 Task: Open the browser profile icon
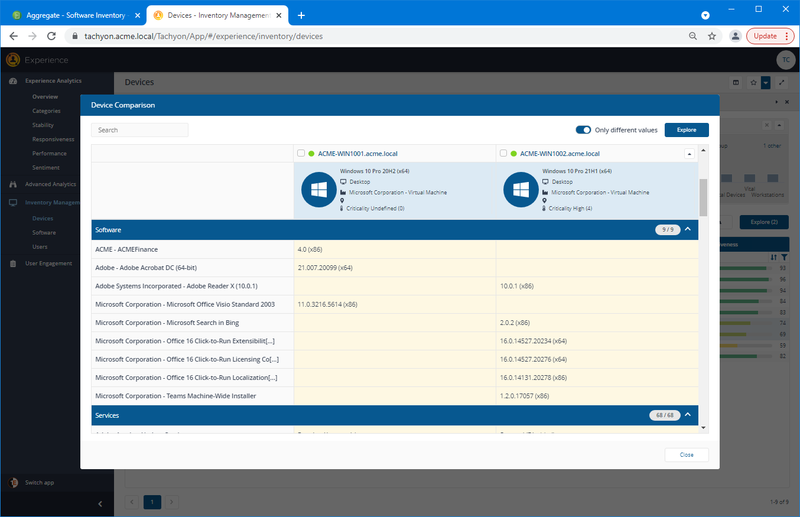tap(735, 36)
